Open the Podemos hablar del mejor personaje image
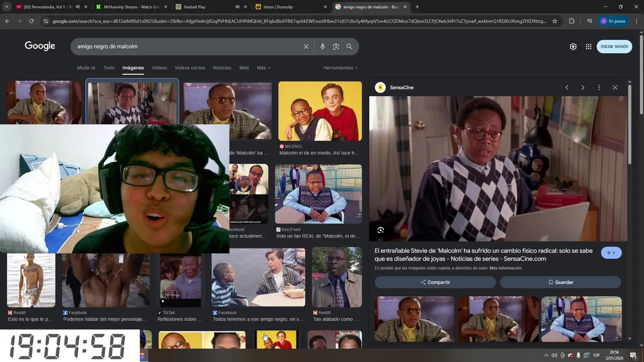Screen dimensions: 644x362 (x=106, y=281)
